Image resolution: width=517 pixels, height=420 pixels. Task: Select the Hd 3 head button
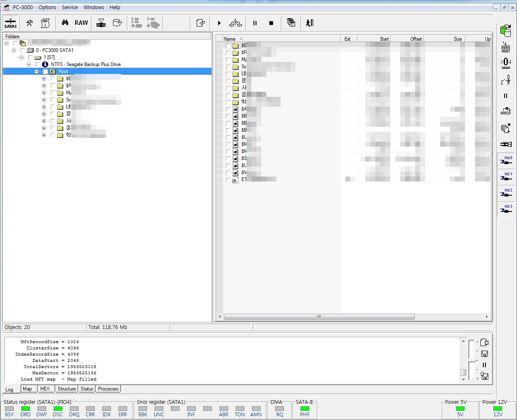coord(506,209)
